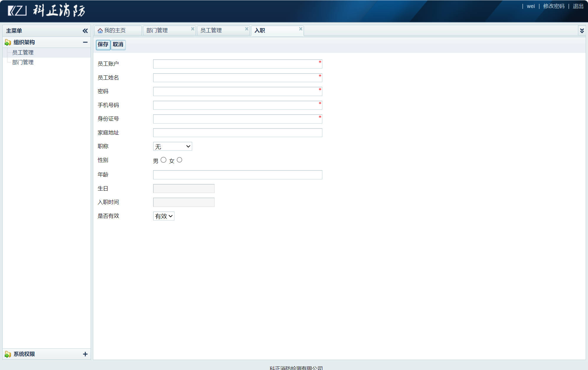
Task: Close the 员工管理 tab
Action: 247,29
